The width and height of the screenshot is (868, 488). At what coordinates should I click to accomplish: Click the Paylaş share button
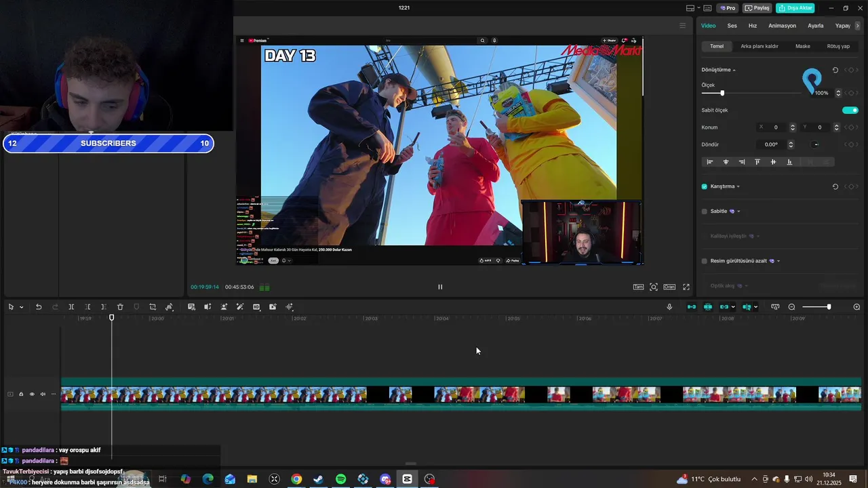(x=757, y=8)
